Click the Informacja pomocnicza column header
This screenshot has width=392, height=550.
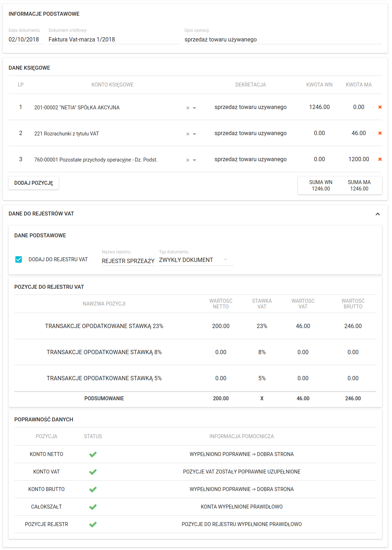242,436
